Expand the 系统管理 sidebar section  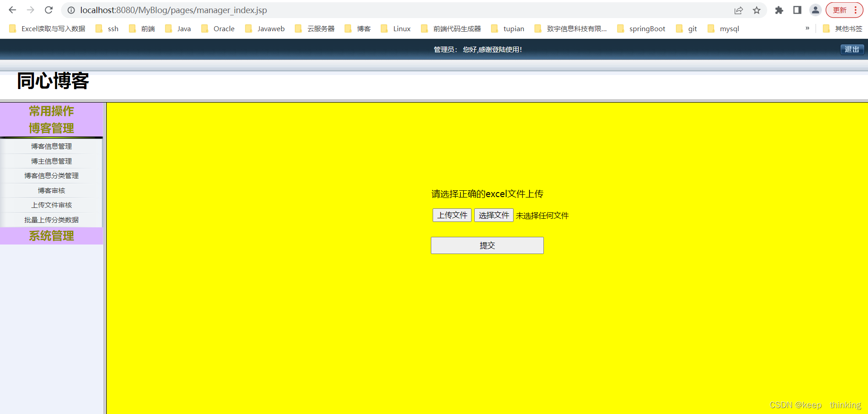(x=52, y=236)
